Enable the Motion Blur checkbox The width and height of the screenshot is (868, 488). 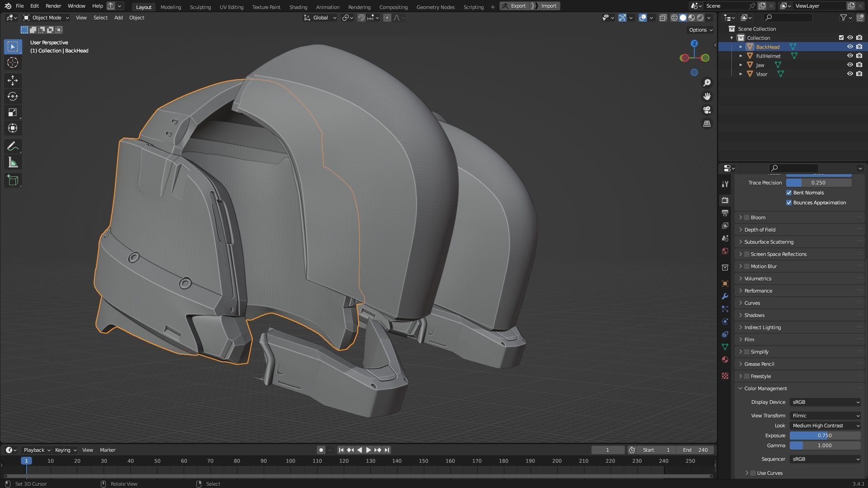(747, 266)
